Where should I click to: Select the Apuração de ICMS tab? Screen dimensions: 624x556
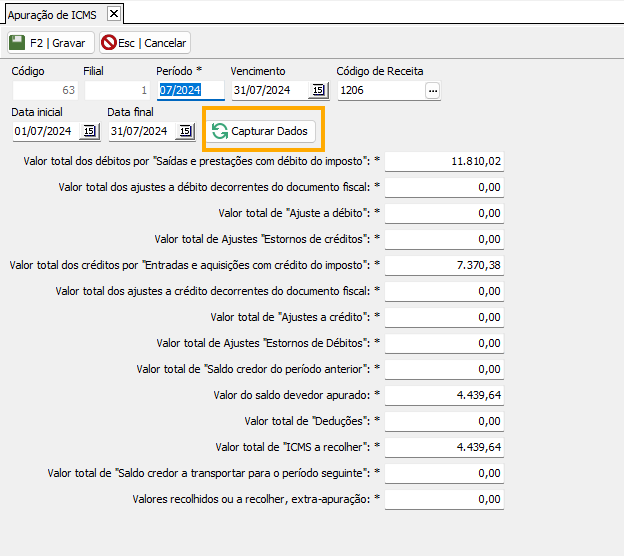pyautogui.click(x=53, y=13)
